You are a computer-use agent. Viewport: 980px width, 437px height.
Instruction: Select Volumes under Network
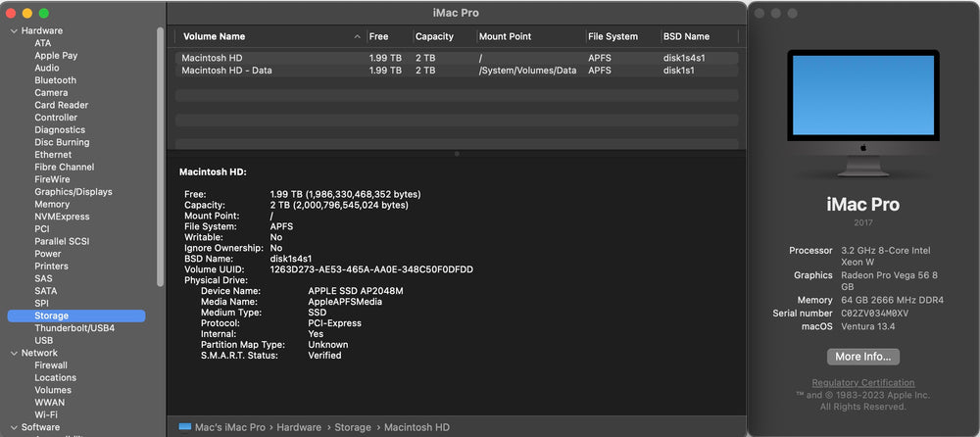point(53,390)
